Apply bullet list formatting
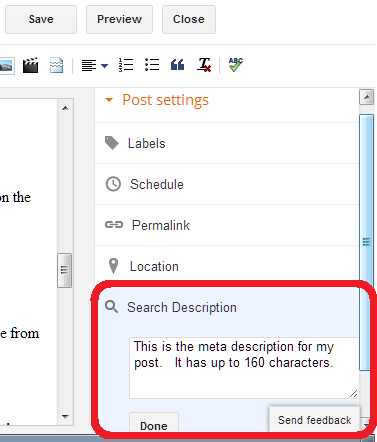Image resolution: width=377 pixels, height=442 pixels. pos(152,65)
